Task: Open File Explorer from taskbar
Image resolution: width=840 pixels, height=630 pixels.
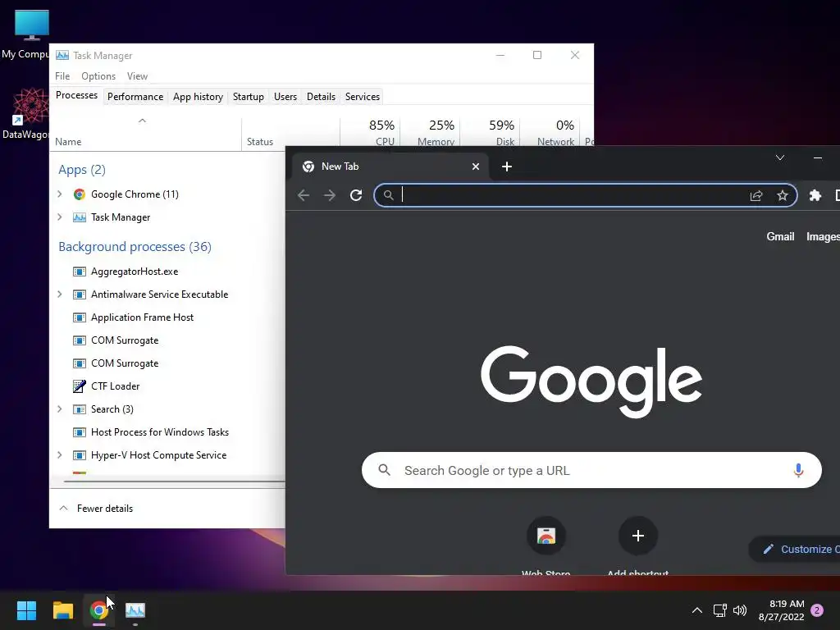Action: click(62, 610)
